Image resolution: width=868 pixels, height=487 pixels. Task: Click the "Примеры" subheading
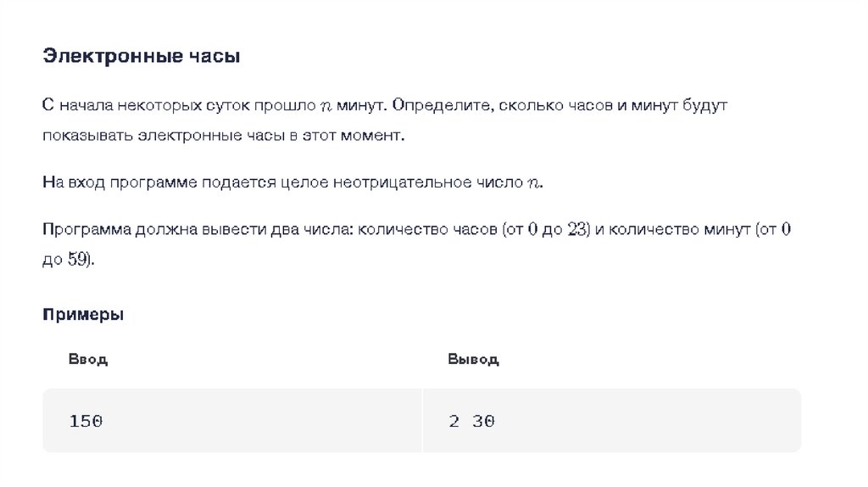(83, 315)
